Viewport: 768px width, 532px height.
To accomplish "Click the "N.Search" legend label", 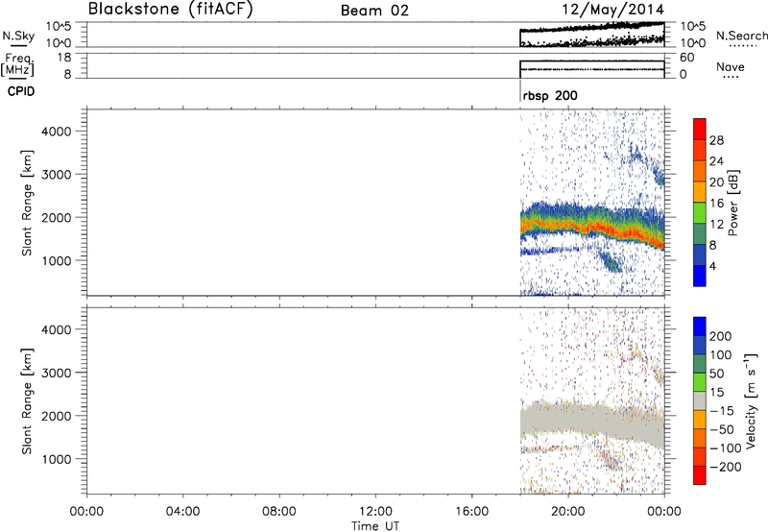I will (x=741, y=36).
